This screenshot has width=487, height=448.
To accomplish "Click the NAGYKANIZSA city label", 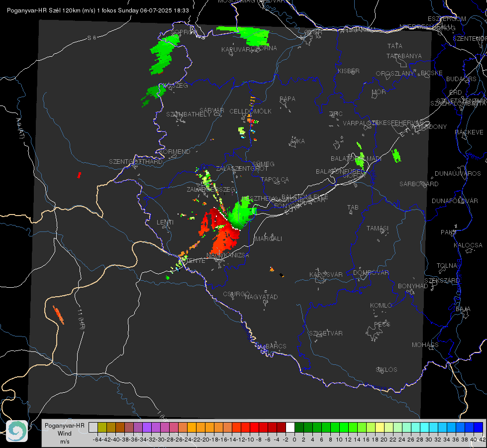I will click(228, 255).
